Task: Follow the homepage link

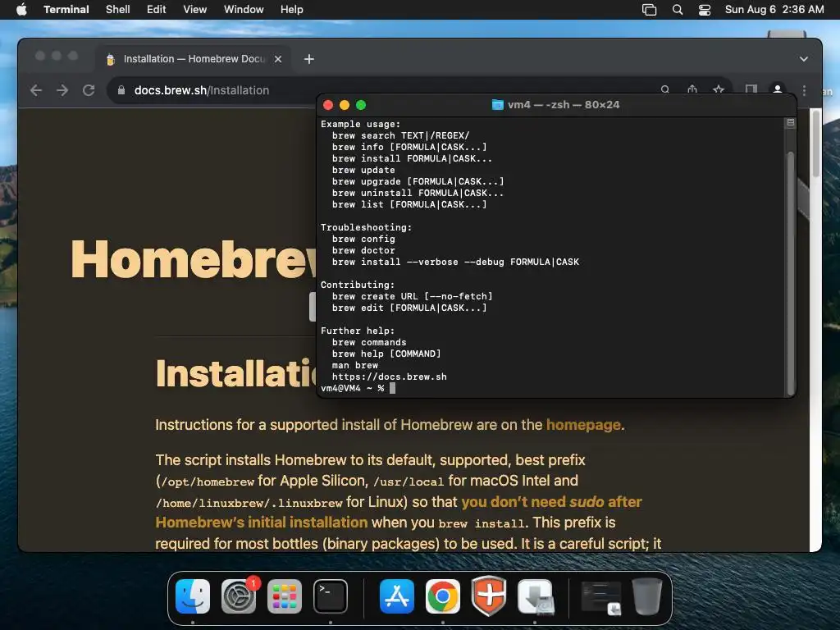Action: pyautogui.click(x=583, y=425)
